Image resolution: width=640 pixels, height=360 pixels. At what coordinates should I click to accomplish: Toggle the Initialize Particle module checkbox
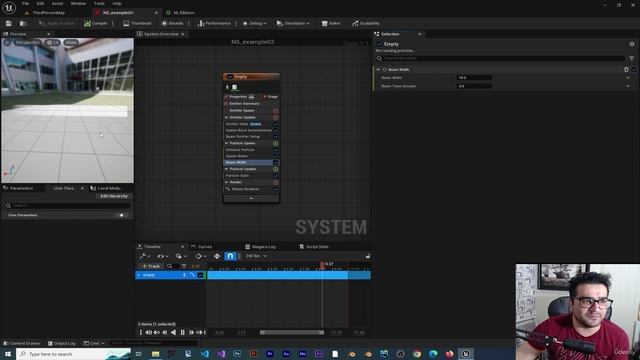pos(276,150)
